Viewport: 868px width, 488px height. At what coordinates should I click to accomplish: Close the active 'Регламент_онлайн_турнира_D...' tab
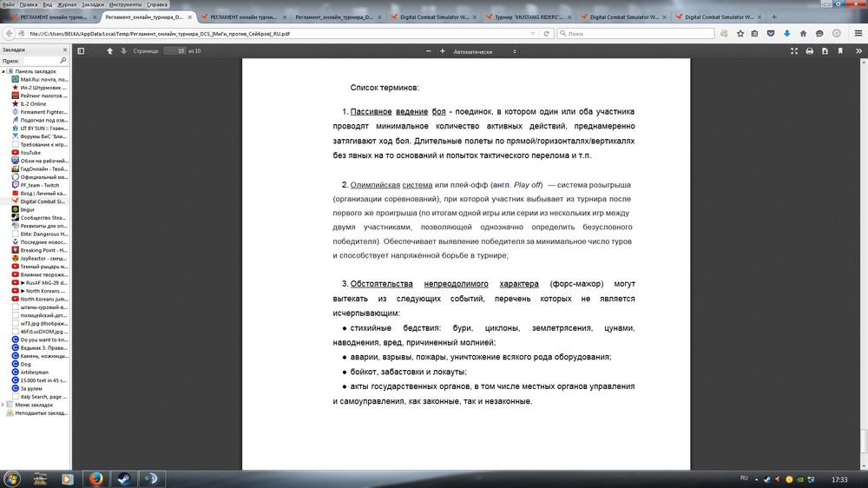[x=190, y=17]
